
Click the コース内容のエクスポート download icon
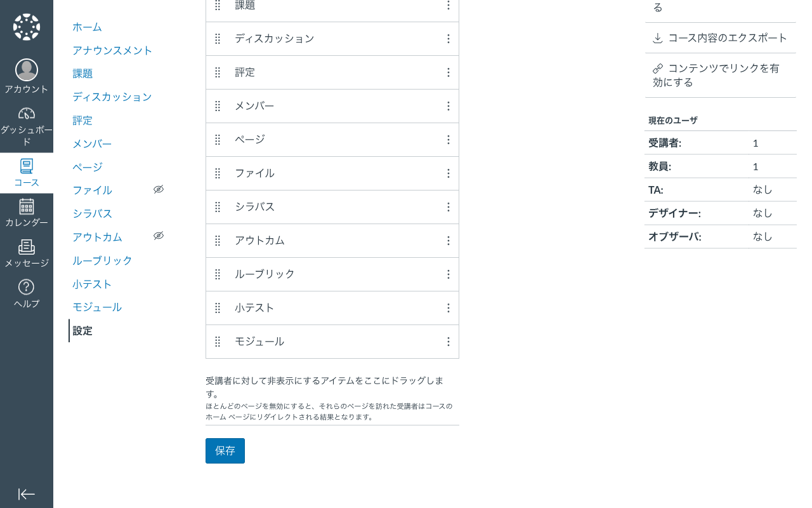657,39
